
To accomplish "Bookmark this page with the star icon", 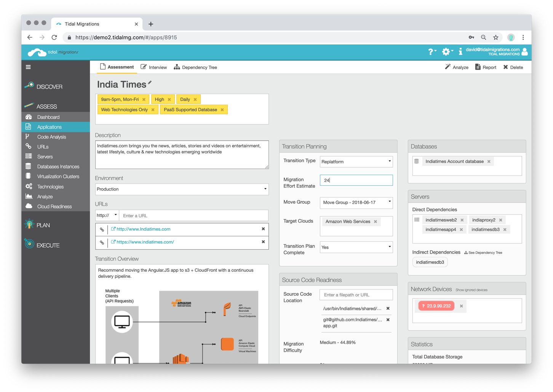I will point(495,37).
